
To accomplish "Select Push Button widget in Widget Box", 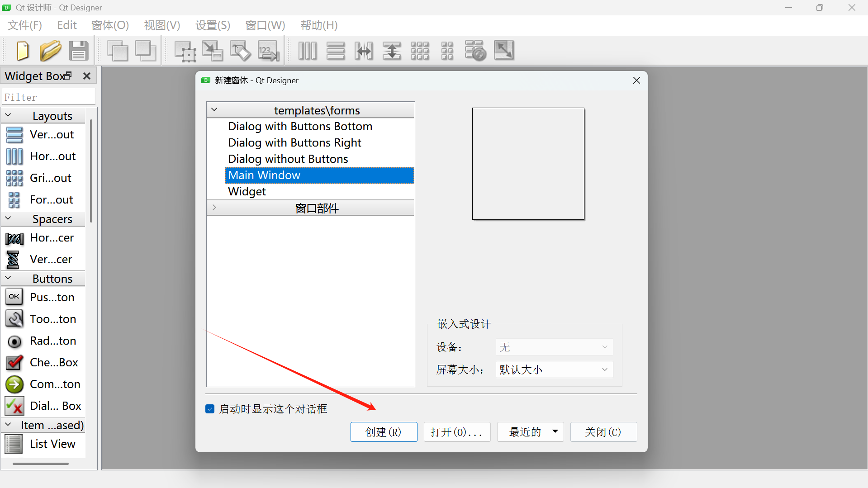I will (43, 297).
